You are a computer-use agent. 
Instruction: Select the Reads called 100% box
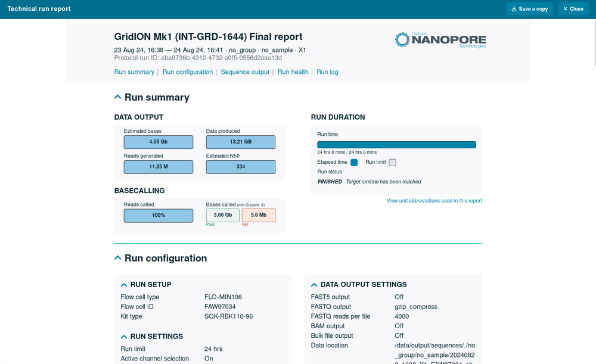click(159, 216)
